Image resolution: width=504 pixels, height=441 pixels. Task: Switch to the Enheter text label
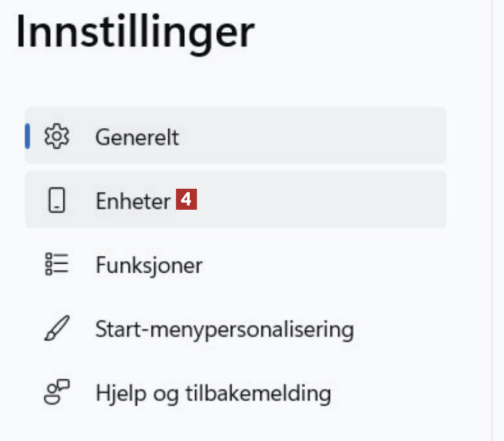coord(133,201)
